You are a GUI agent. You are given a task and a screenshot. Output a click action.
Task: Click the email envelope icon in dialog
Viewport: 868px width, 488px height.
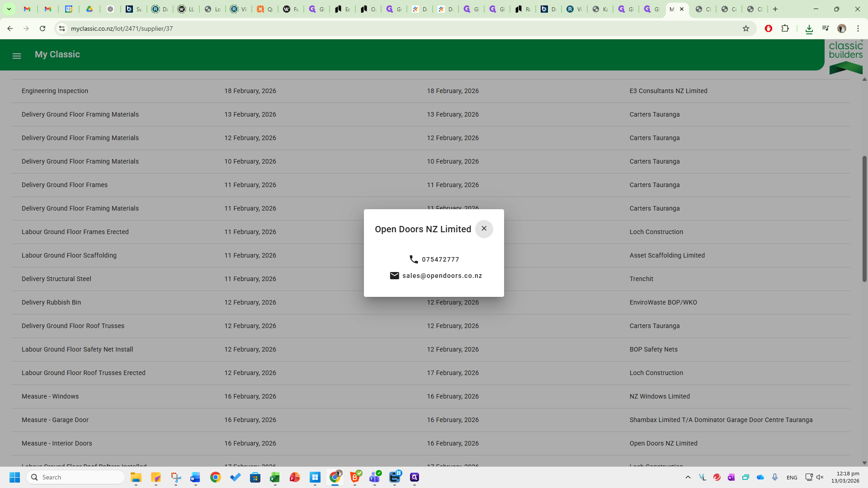click(x=394, y=276)
